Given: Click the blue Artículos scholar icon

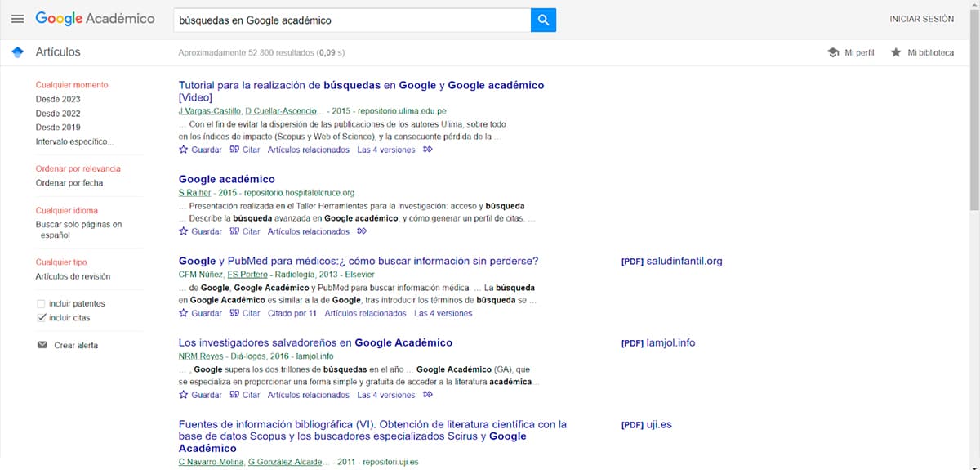Looking at the screenshot, I should [17, 52].
